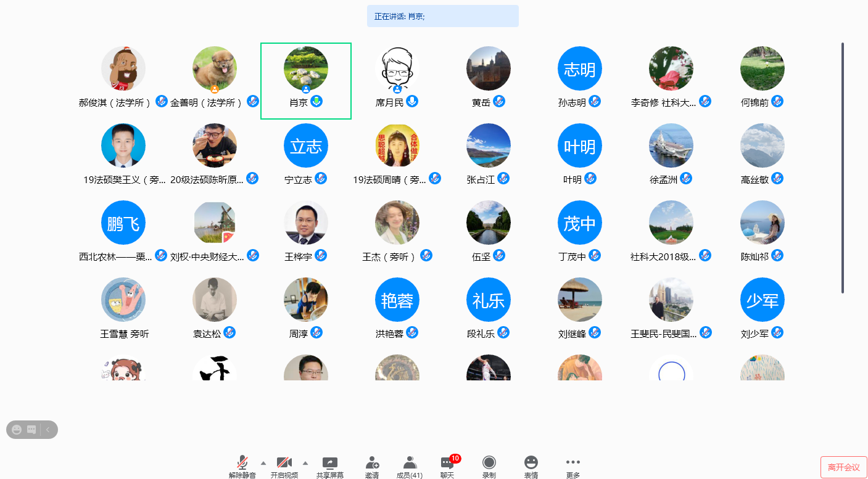Click the 正在讲话: 肖京 speaker banner
Screen dimensions: 868x479
442,16
